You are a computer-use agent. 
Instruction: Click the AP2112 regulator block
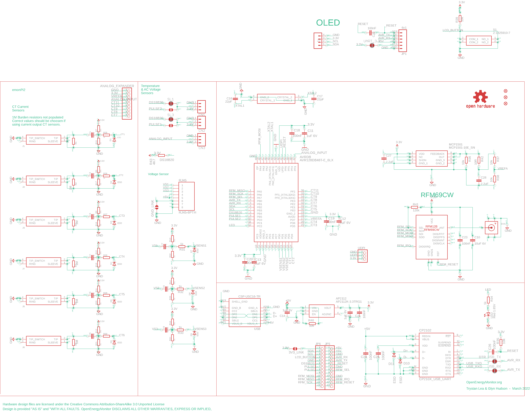pos(322,311)
